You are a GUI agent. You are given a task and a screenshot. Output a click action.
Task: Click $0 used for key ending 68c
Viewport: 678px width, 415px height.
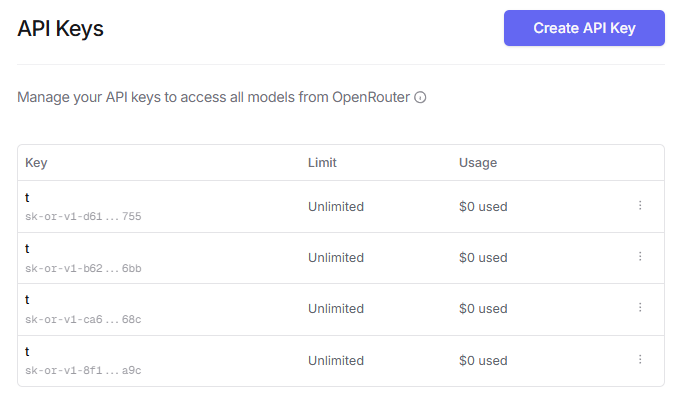click(483, 309)
